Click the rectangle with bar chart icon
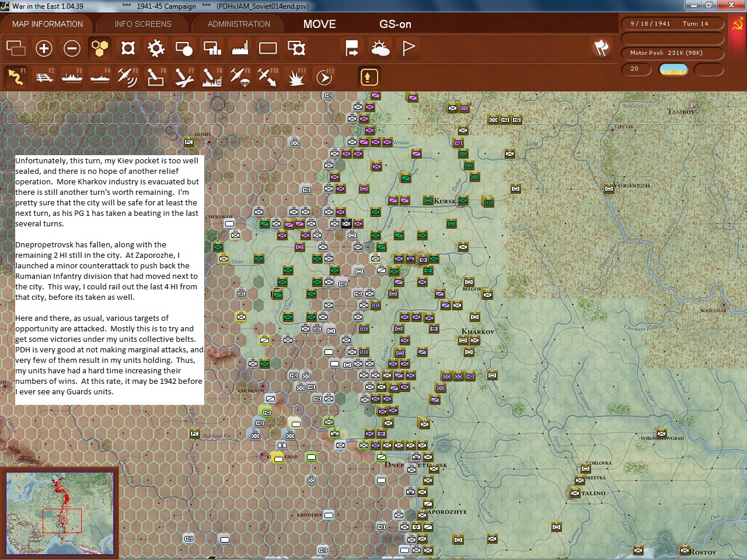This screenshot has width=747, height=560. coord(212,48)
